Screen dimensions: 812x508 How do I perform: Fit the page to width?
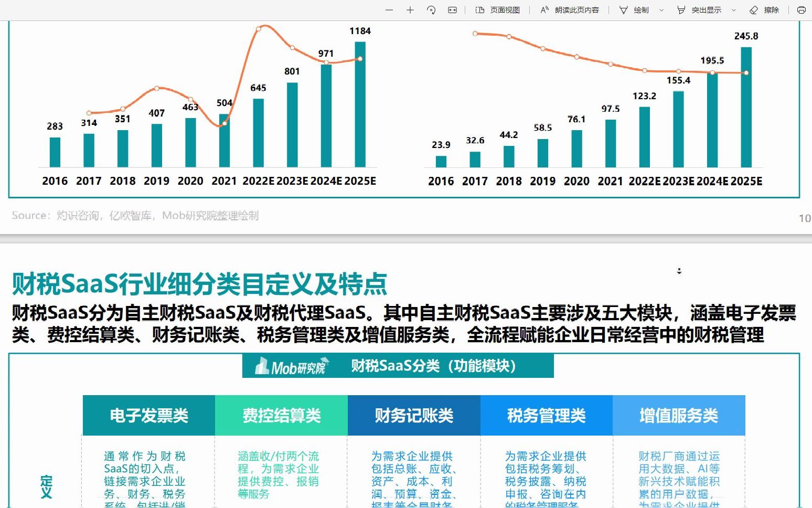(452, 10)
